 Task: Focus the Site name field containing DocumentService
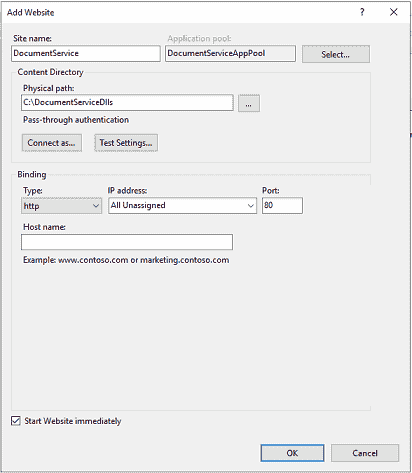click(x=86, y=54)
